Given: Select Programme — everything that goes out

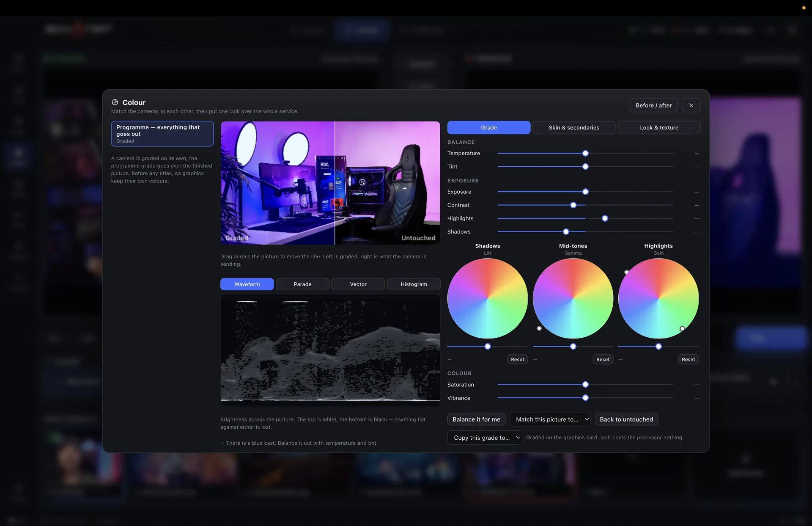Looking at the screenshot, I should 162,134.
